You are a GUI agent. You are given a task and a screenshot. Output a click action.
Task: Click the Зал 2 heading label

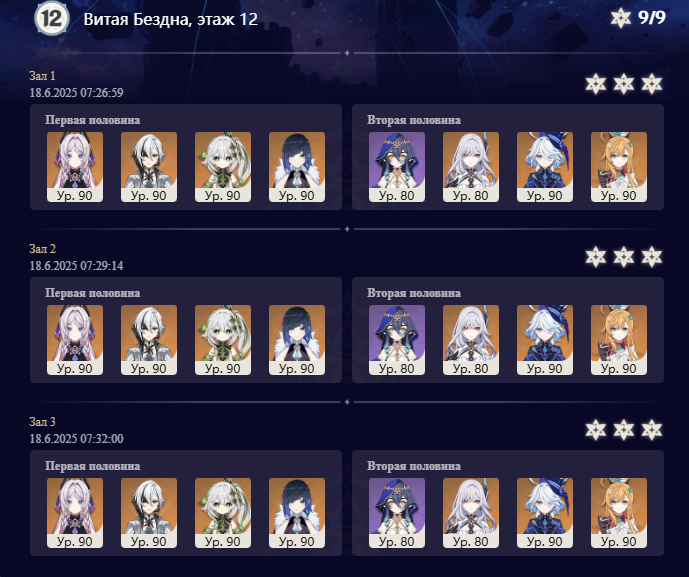click(43, 249)
